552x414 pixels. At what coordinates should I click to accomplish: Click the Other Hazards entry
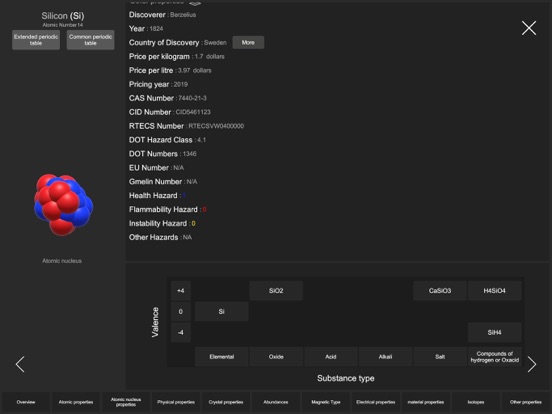pyautogui.click(x=160, y=237)
